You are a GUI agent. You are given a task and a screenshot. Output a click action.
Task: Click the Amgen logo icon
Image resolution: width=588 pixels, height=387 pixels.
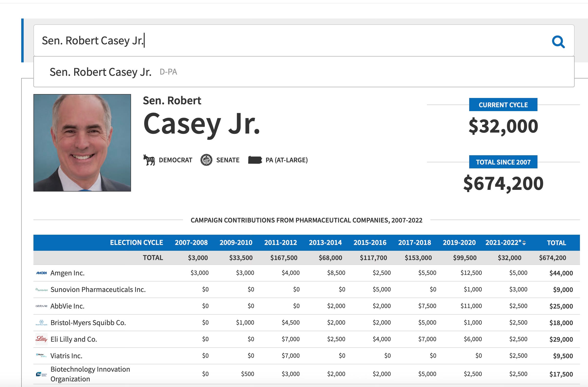point(41,273)
